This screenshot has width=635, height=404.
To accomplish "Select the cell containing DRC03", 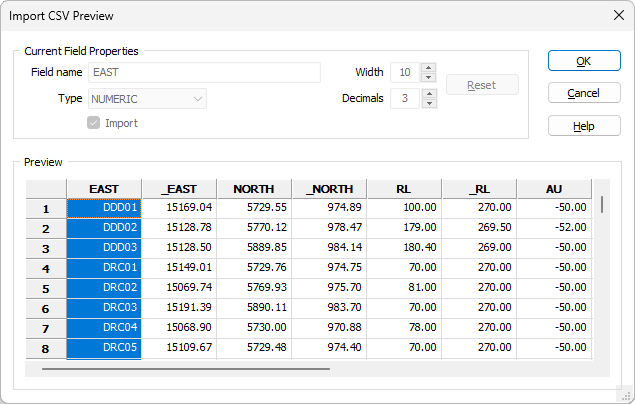I will pos(104,307).
